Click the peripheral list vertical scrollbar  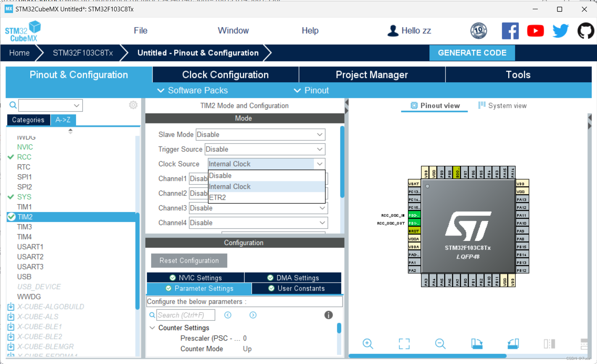tap(137, 260)
